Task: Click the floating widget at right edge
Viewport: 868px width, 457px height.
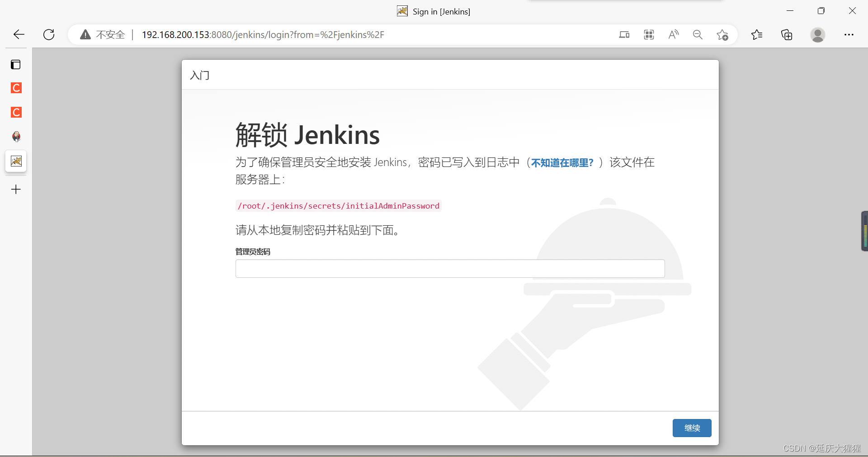Action: [x=864, y=231]
